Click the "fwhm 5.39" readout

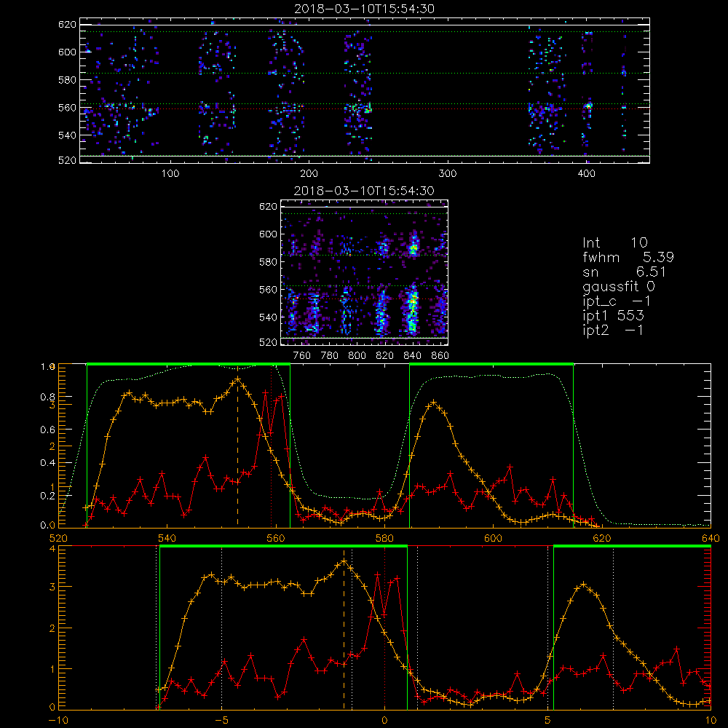pos(628,257)
